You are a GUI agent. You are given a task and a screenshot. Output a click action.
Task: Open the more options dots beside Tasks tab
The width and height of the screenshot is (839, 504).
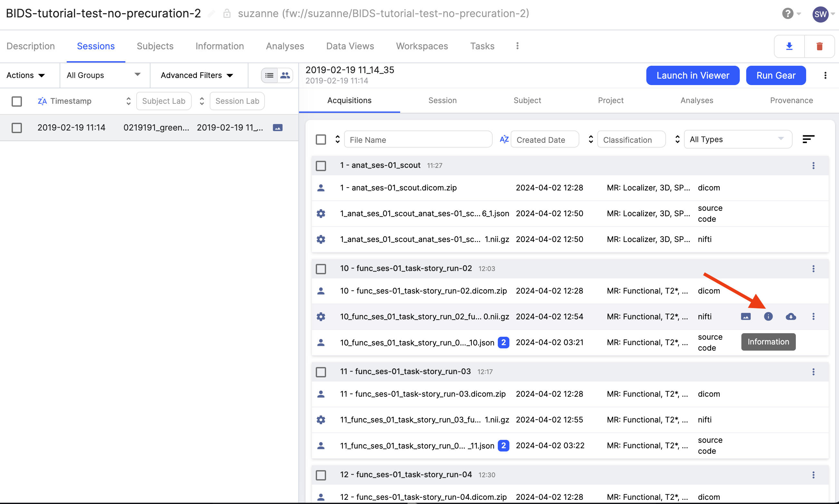click(517, 46)
